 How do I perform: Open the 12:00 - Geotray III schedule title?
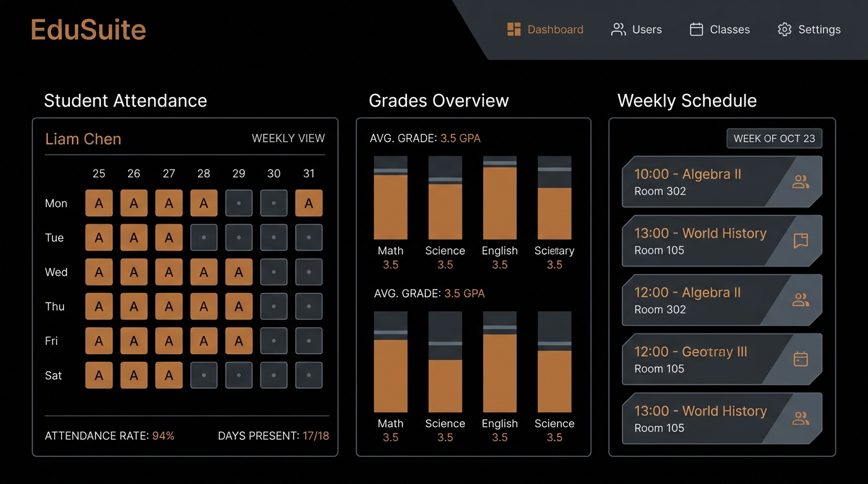pos(691,352)
